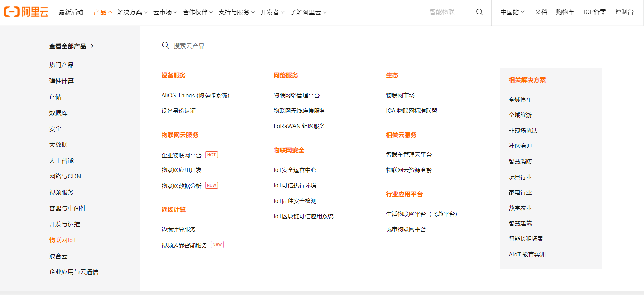Select 网络与CDN category in sidebar

click(x=65, y=176)
